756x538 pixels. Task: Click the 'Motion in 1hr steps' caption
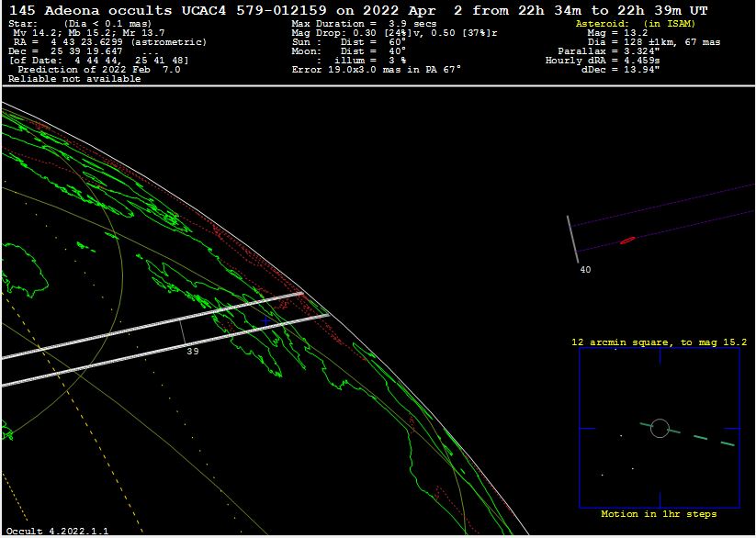[659, 514]
